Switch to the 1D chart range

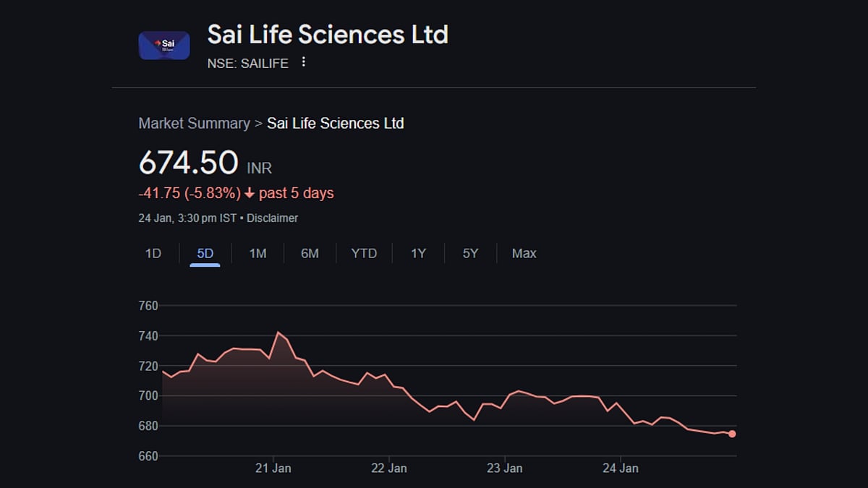pyautogui.click(x=153, y=254)
